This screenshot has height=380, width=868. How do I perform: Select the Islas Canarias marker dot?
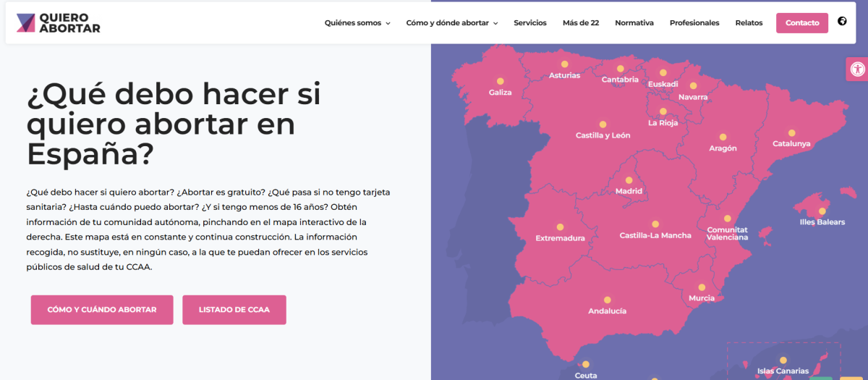(783, 360)
